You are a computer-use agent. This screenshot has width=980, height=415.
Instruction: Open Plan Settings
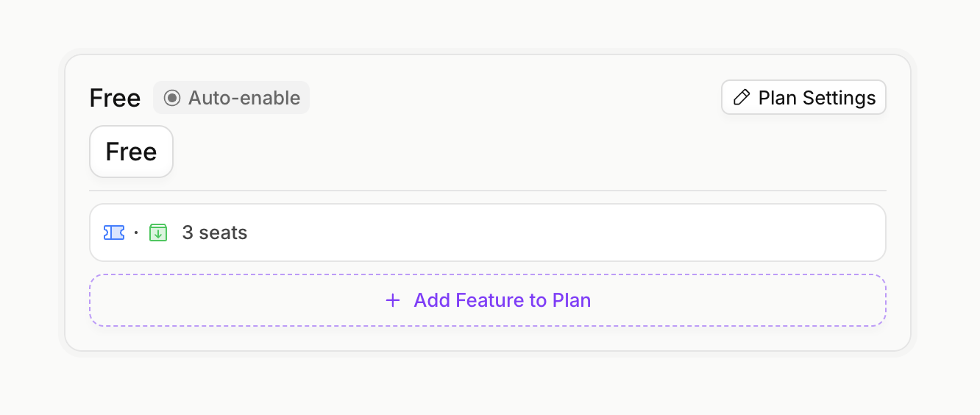(803, 98)
